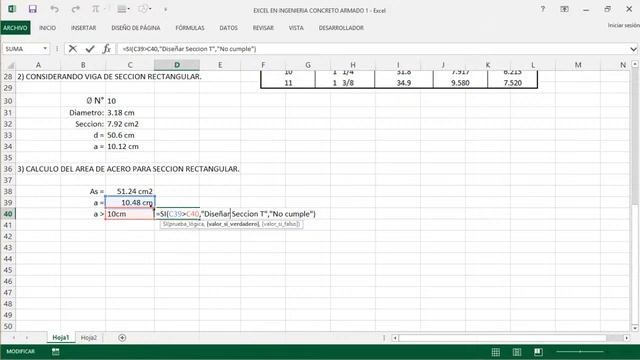Select row 36 header
This screenshot has height=360, width=640.
[x=8, y=169]
